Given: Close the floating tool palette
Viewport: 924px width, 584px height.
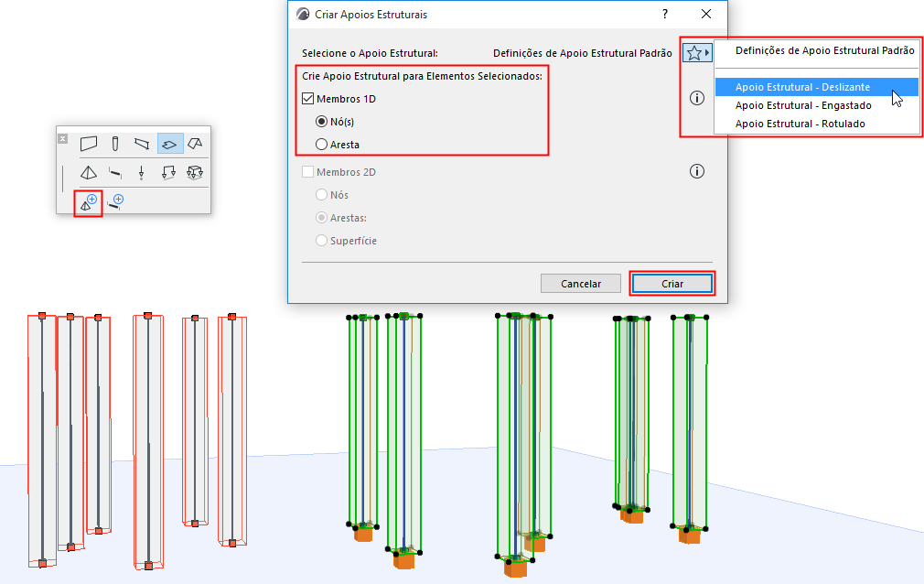Looking at the screenshot, I should [x=63, y=138].
